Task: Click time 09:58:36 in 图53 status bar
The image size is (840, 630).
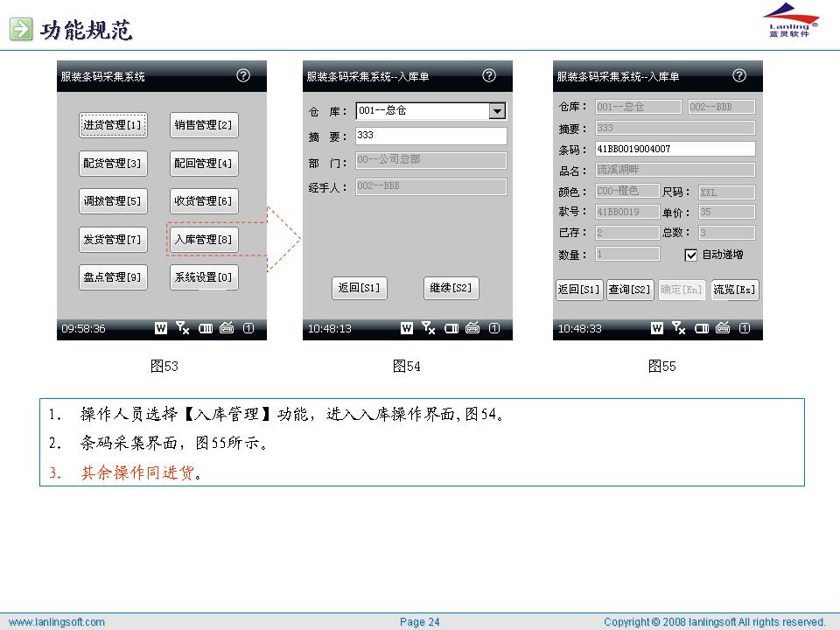Action: coord(84,328)
